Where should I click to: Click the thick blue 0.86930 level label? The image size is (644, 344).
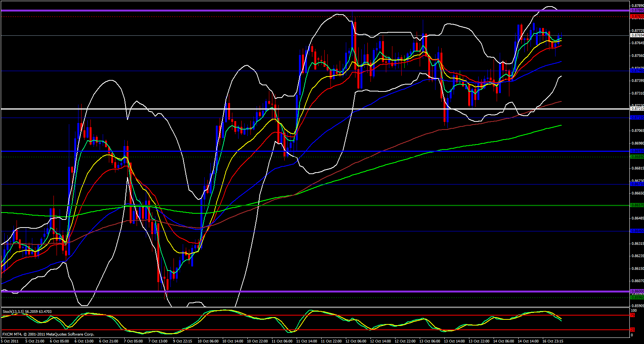[x=637, y=151]
